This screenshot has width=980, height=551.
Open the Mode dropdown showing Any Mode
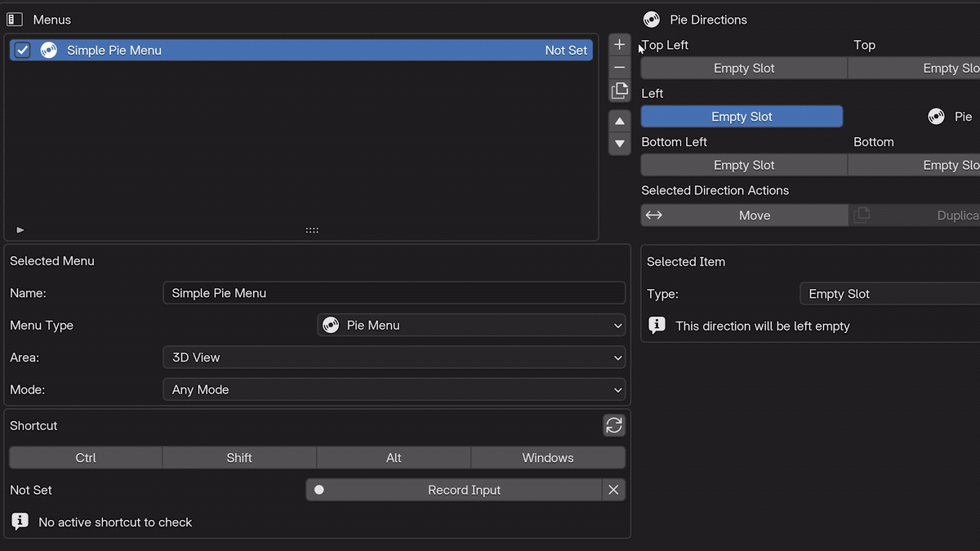point(394,389)
